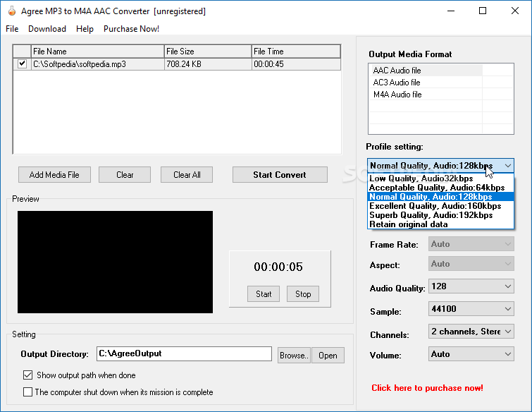The image size is (532, 412).
Task: Open the Help menu
Action: point(85,29)
